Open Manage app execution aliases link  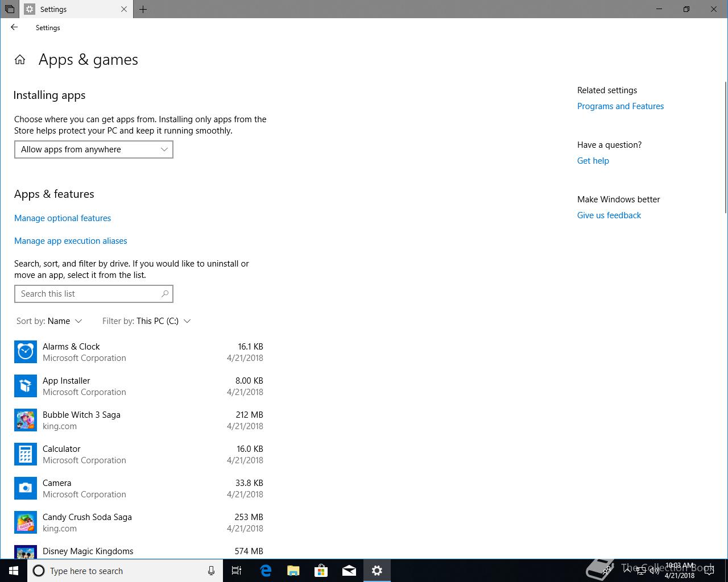coord(71,241)
